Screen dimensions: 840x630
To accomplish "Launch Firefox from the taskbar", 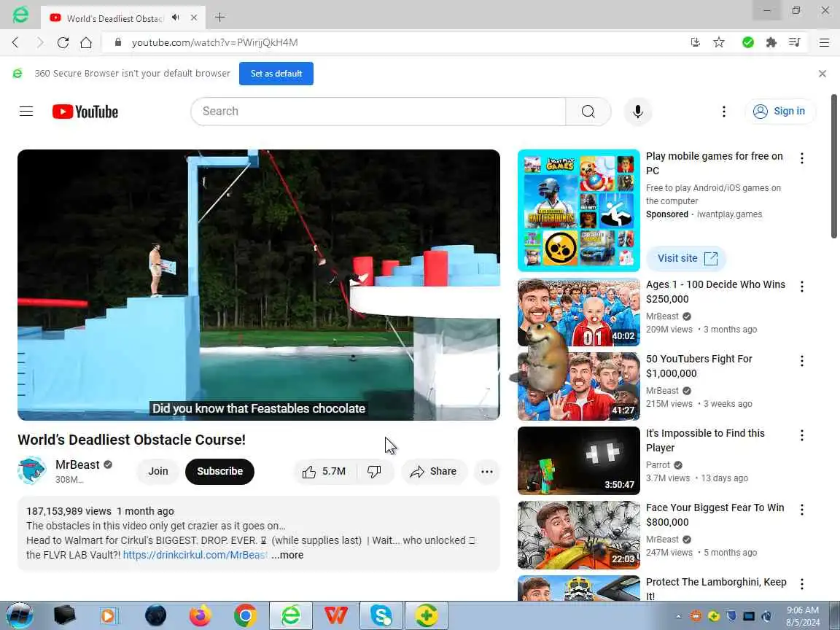I will 201,615.
